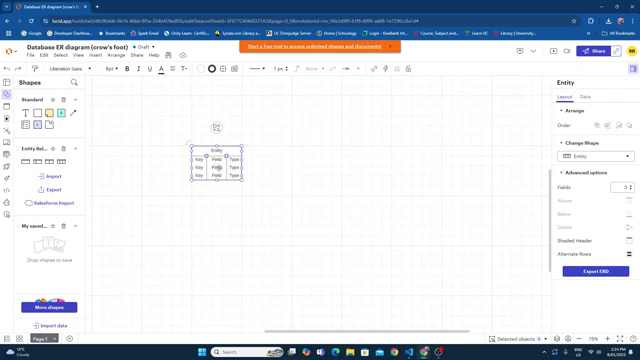Open the Edit menu
The image size is (640, 360).
pos(44,55)
